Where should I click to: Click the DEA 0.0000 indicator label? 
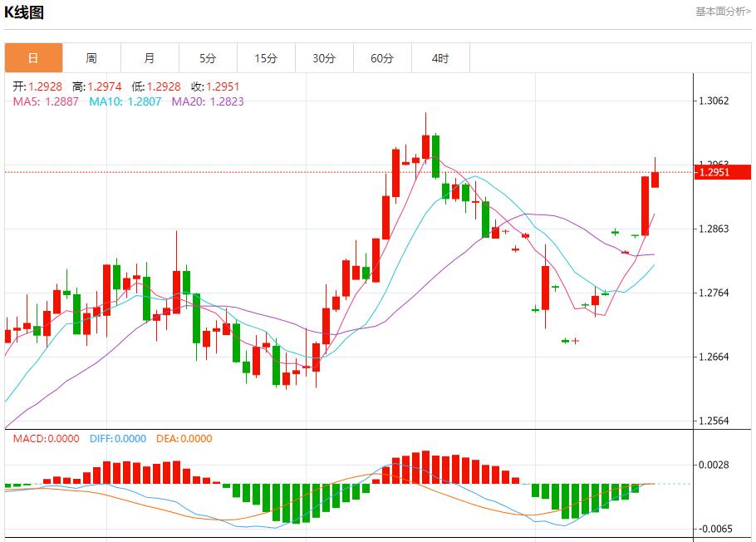[x=183, y=439]
